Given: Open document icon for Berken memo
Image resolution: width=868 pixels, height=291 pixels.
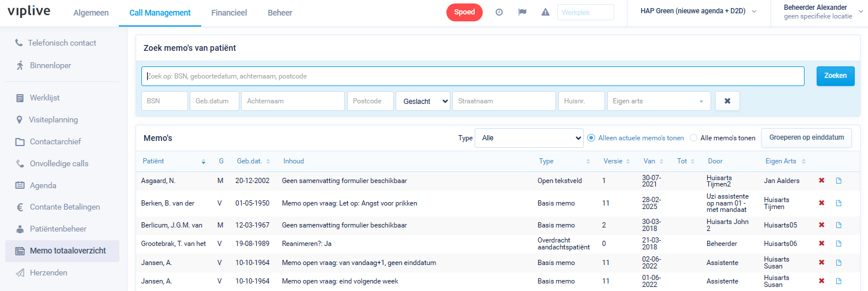Looking at the screenshot, I should (x=839, y=203).
